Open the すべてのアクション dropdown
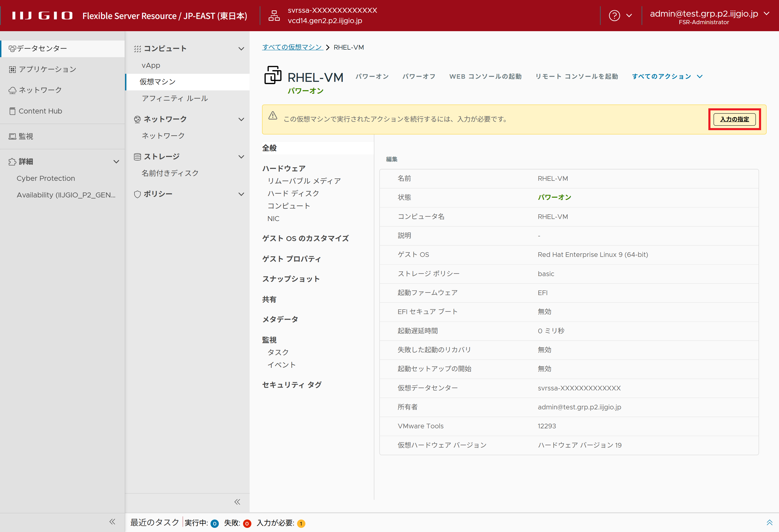This screenshot has height=532, width=779. pyautogui.click(x=667, y=76)
